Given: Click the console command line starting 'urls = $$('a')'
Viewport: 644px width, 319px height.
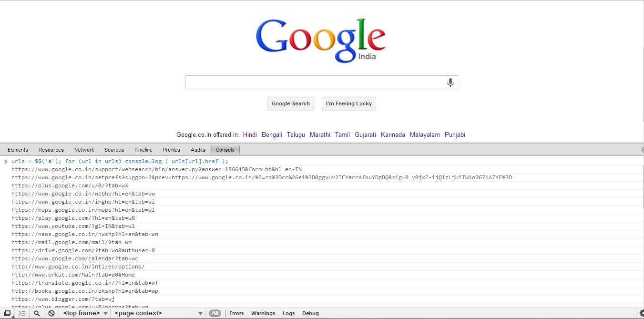Looking at the screenshot, I should [120, 161].
